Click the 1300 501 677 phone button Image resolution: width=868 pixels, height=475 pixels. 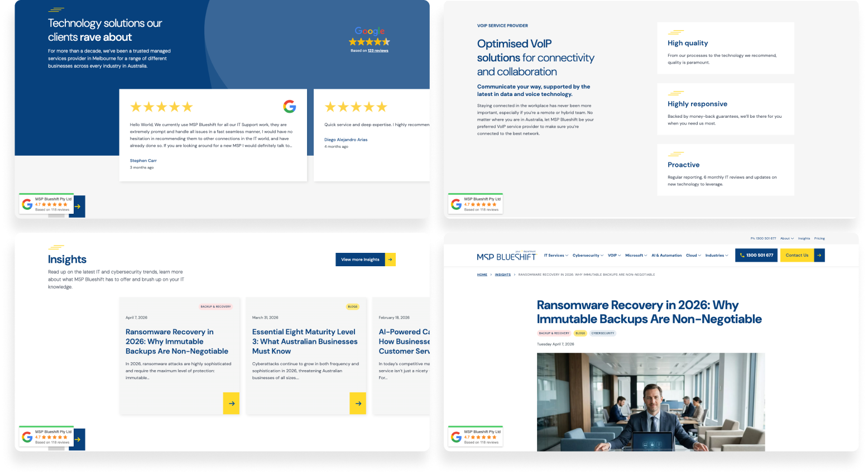[x=756, y=255]
